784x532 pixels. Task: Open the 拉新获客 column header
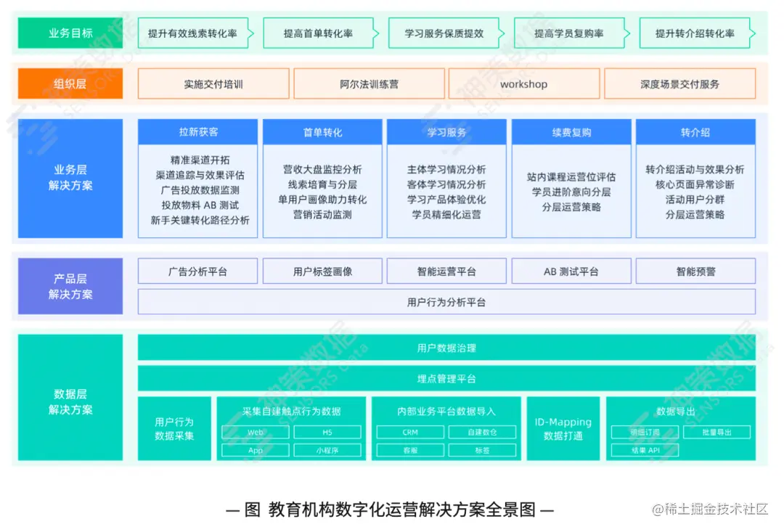(x=198, y=132)
